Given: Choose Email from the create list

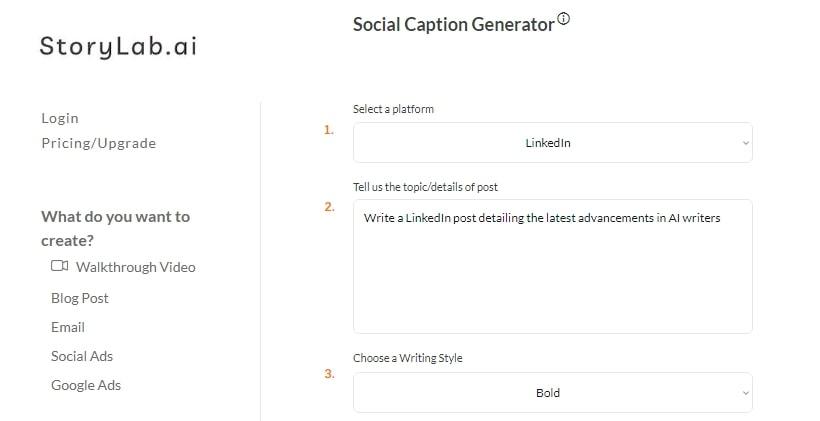Looking at the screenshot, I should tap(68, 327).
